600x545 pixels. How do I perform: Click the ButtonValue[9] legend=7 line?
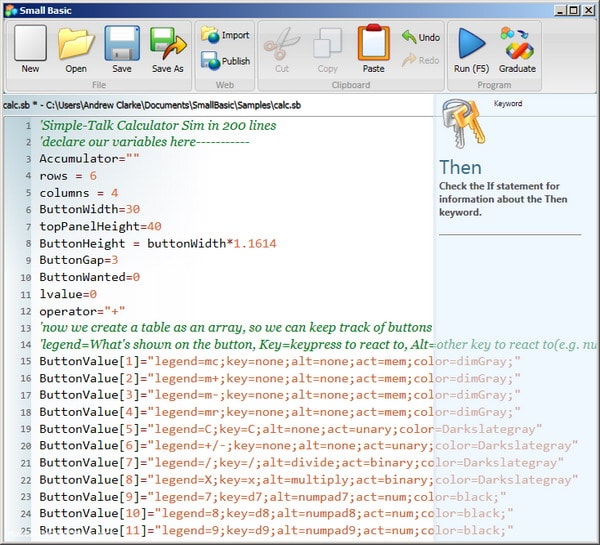272,497
